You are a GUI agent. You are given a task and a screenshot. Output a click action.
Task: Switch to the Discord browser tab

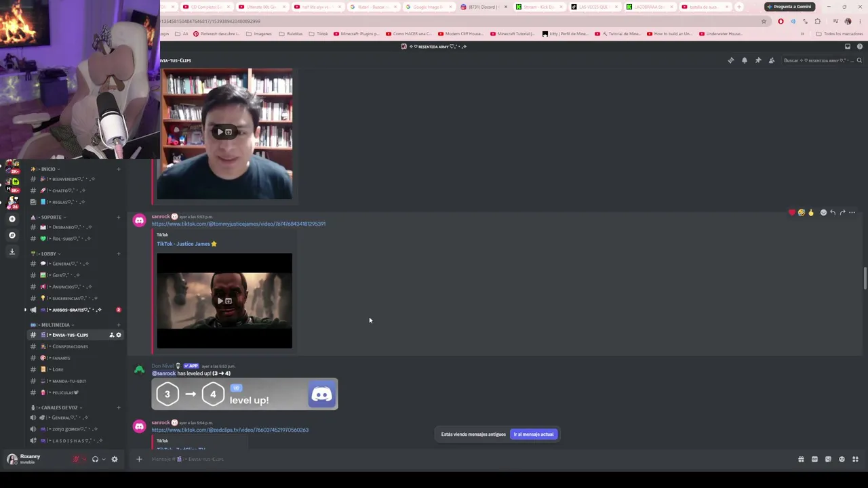[x=484, y=7]
